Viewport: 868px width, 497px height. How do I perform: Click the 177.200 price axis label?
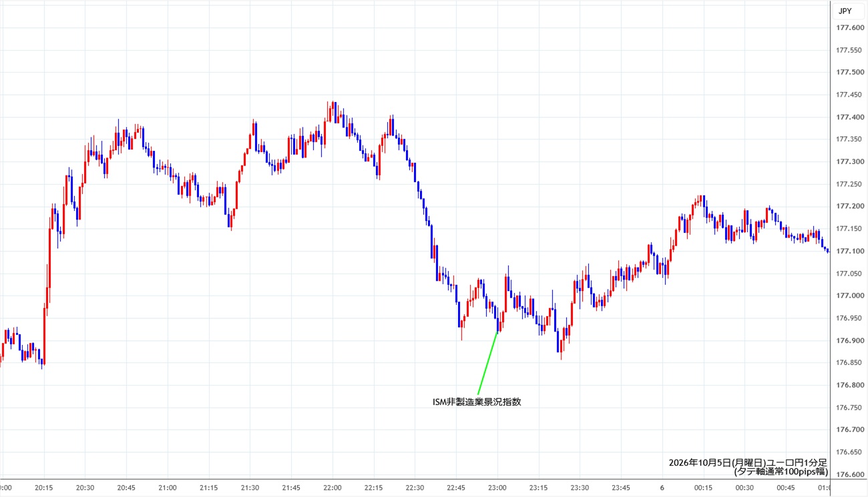[851, 206]
